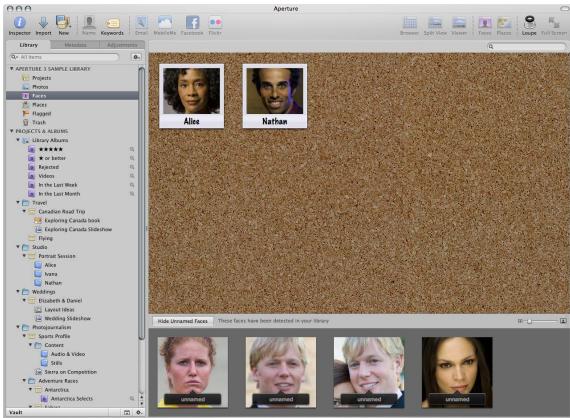Adjust the unnamed faces thumbnail size slider
Image resolution: width=570 pixels, height=418 pixels.
click(x=530, y=321)
